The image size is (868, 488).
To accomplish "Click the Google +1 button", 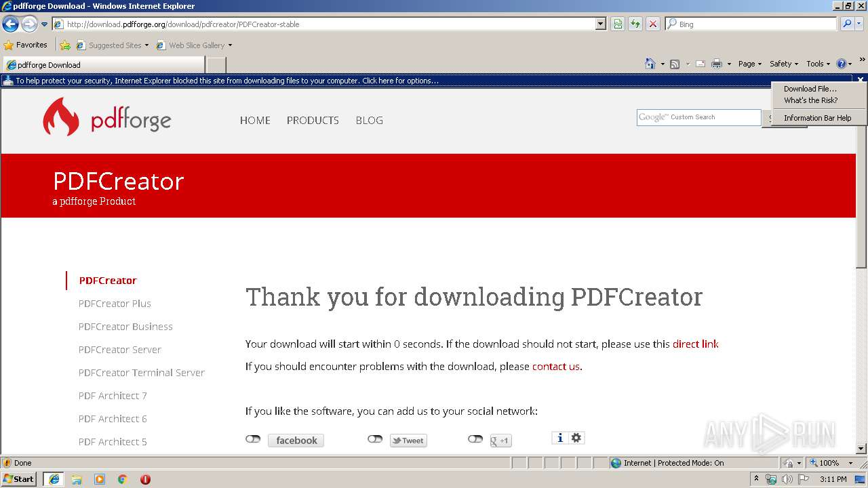I will click(500, 441).
